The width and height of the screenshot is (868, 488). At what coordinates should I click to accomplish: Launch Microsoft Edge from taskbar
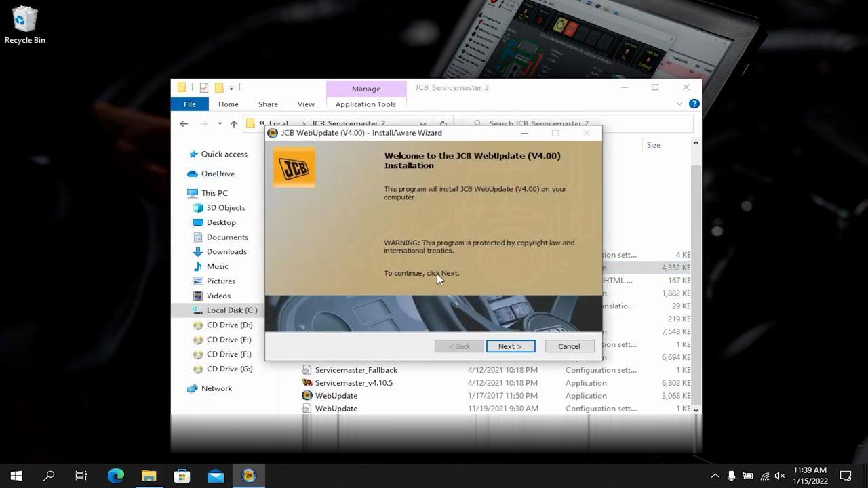tap(116, 476)
